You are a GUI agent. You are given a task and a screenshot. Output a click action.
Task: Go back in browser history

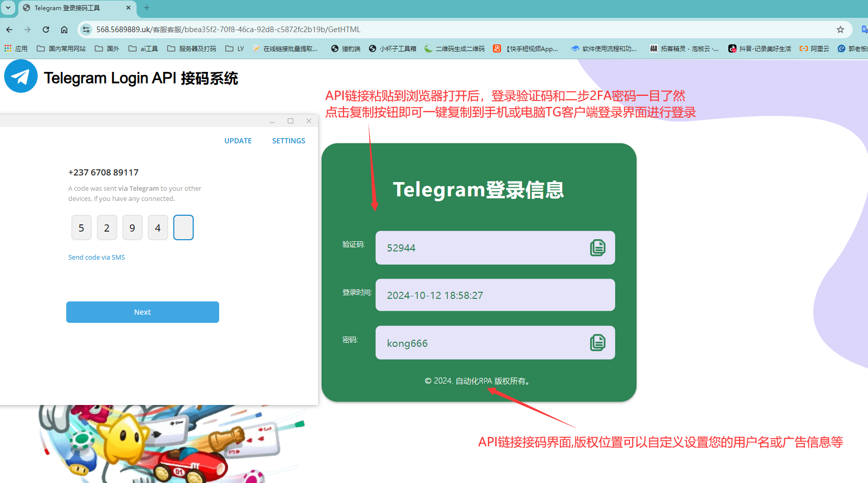point(9,30)
